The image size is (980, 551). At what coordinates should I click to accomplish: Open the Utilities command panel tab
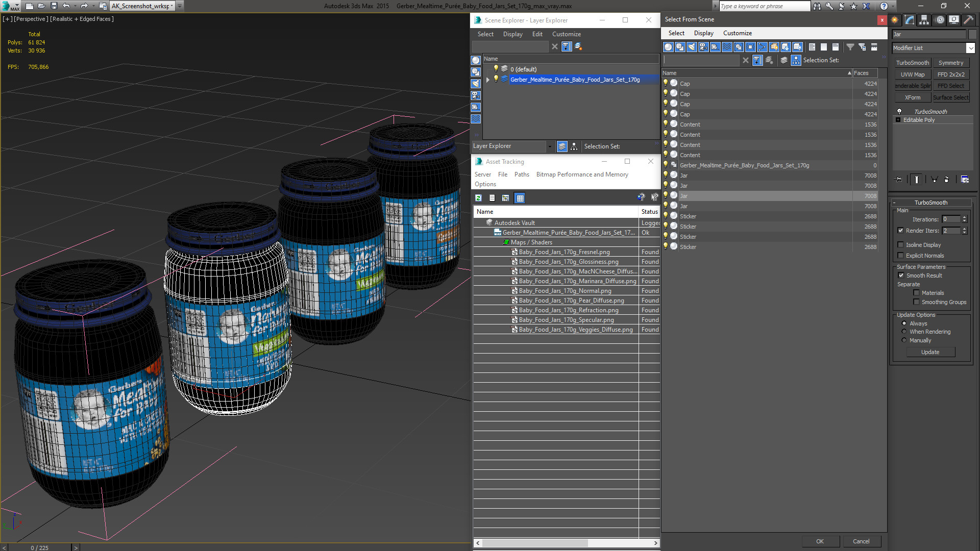click(968, 20)
